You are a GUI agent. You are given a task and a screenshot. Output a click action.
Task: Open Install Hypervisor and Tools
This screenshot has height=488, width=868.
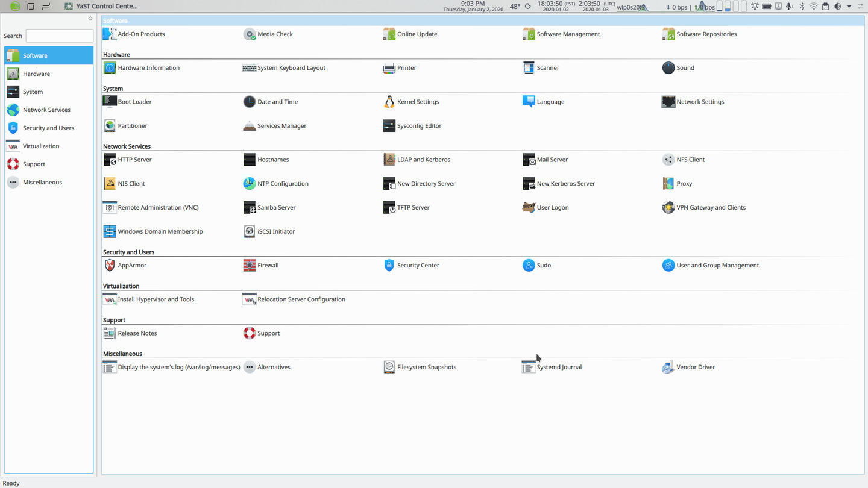[149, 299]
